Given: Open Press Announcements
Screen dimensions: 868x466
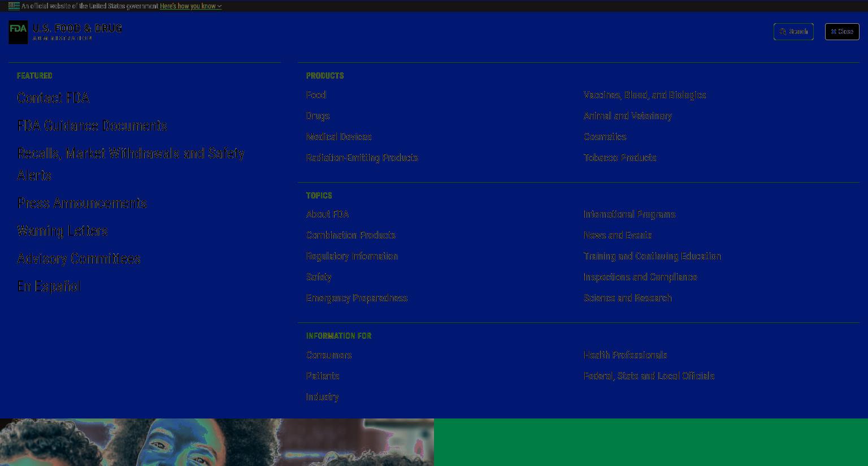Looking at the screenshot, I should click(82, 203).
